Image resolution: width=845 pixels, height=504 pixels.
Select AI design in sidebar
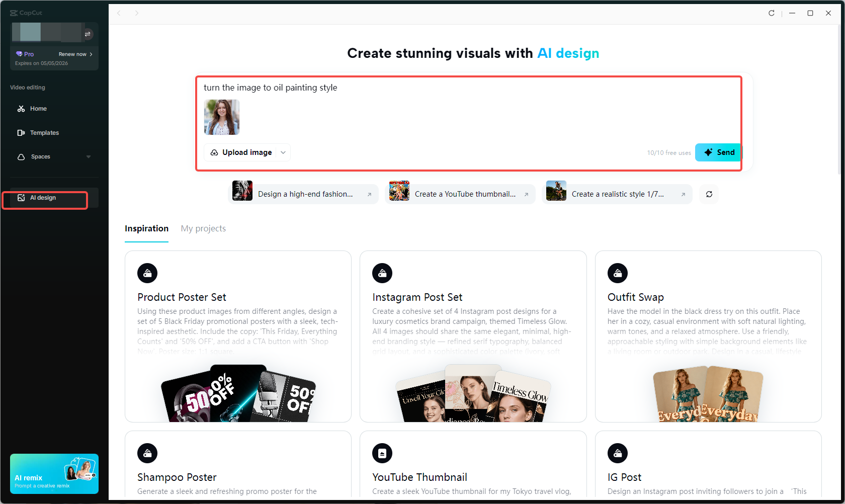tap(54, 198)
